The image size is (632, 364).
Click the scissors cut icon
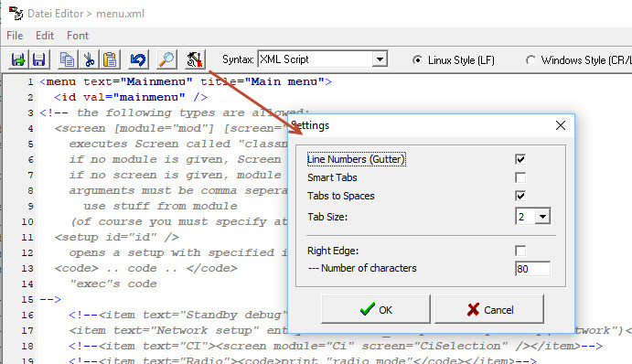pos(89,59)
